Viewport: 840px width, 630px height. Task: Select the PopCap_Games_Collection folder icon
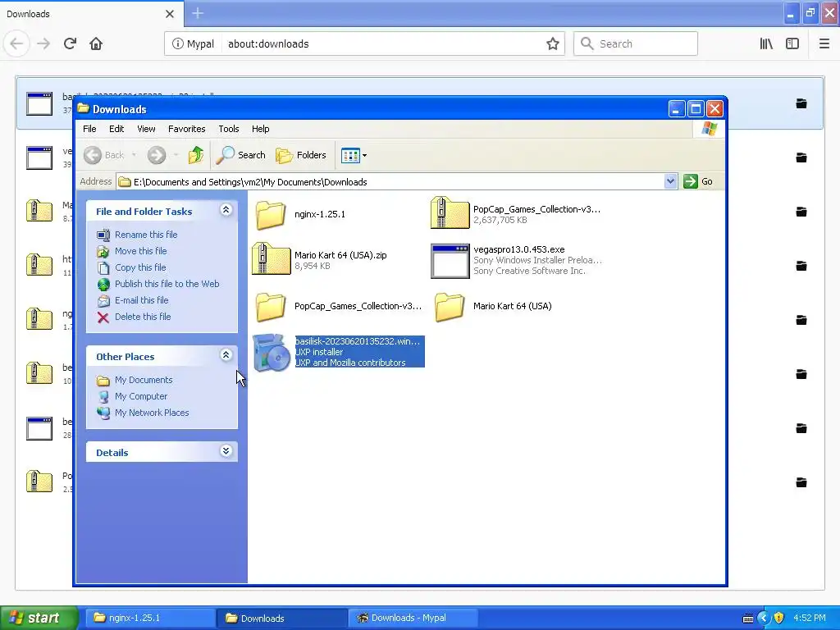(271, 307)
